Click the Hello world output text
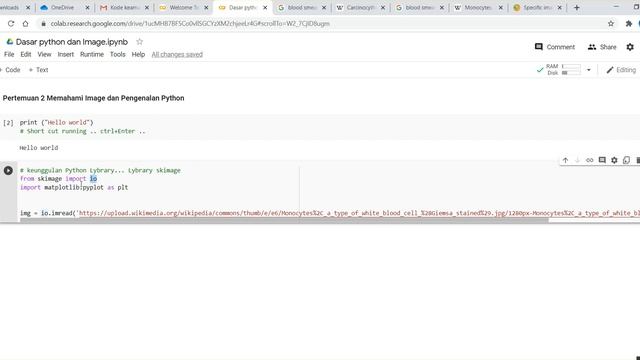Image resolution: width=640 pixels, height=360 pixels. (39, 148)
